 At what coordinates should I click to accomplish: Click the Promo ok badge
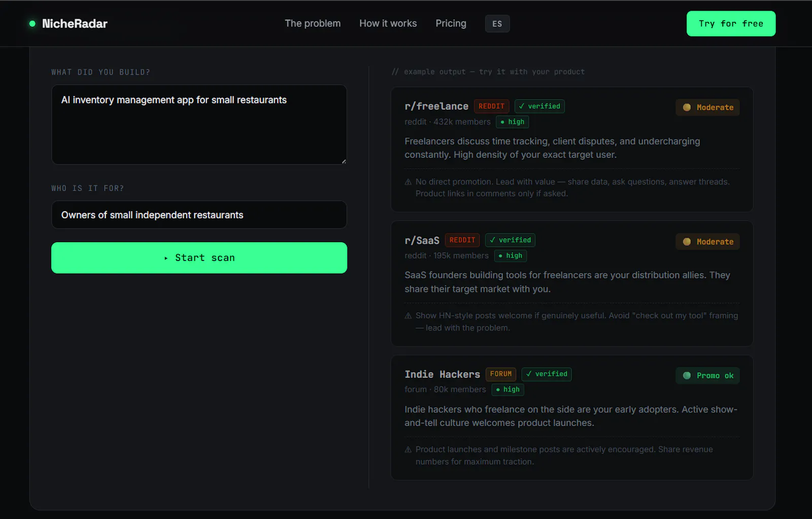[x=707, y=376]
